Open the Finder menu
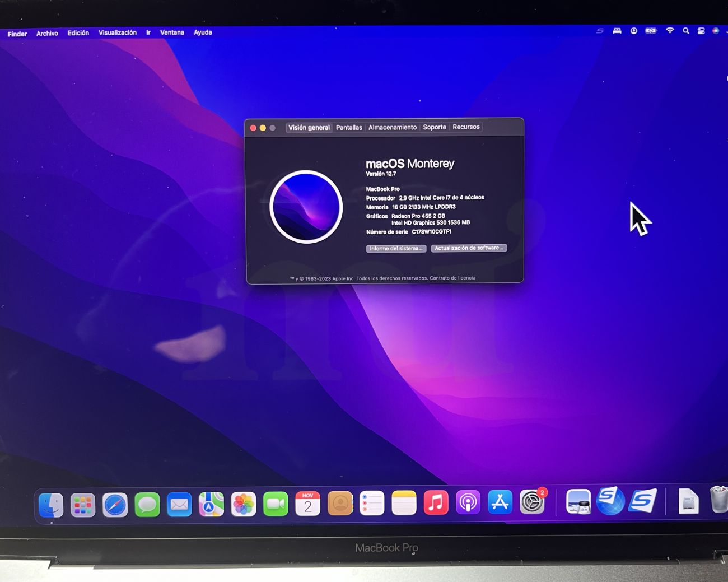 [x=17, y=34]
